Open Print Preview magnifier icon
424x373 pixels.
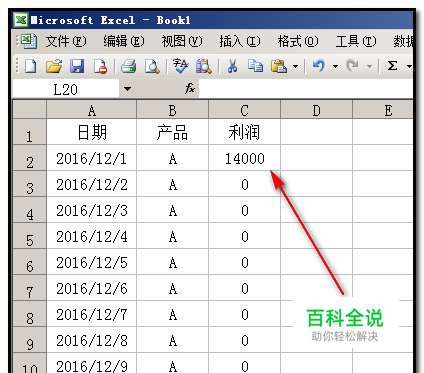(x=152, y=66)
